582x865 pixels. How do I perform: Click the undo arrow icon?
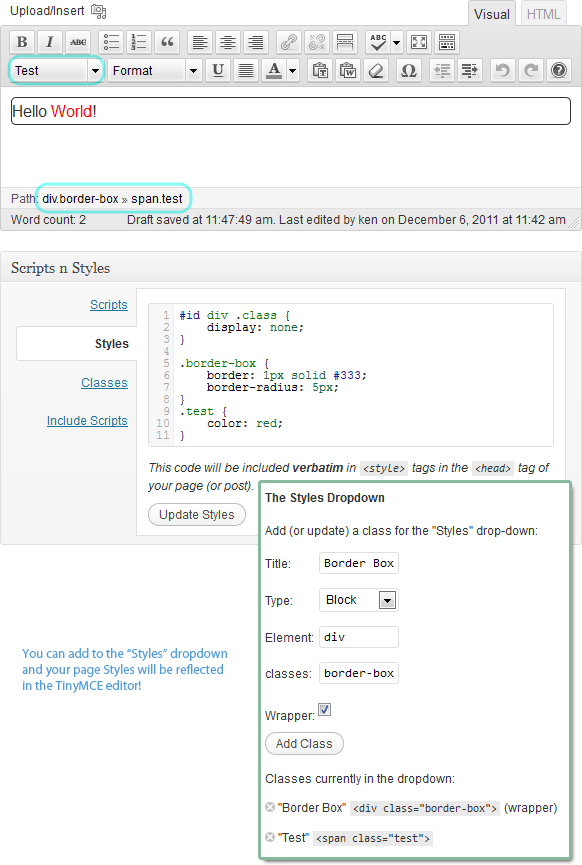tap(502, 71)
